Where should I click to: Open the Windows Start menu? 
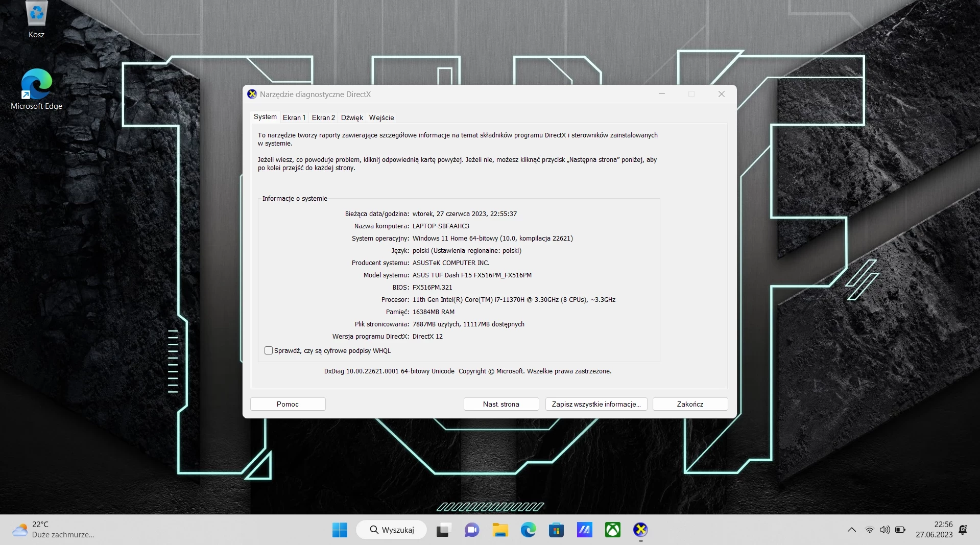coord(340,530)
